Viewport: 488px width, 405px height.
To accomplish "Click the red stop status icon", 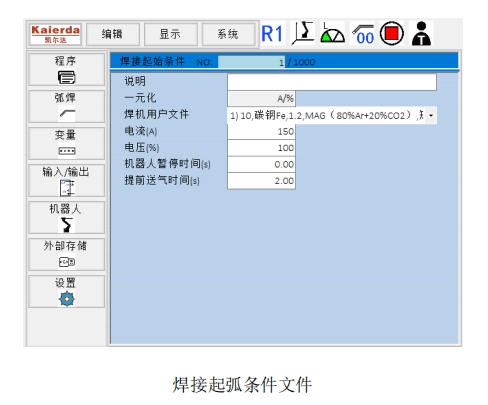I will 392,33.
